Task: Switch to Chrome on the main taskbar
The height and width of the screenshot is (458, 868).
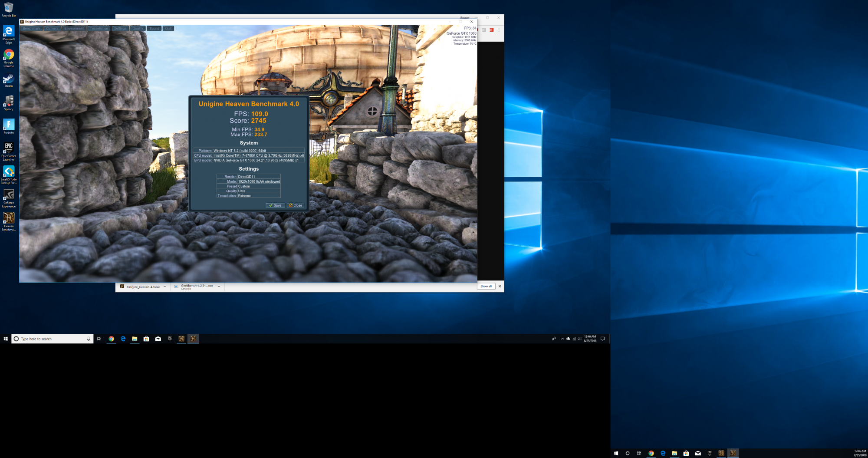Action: (x=111, y=339)
